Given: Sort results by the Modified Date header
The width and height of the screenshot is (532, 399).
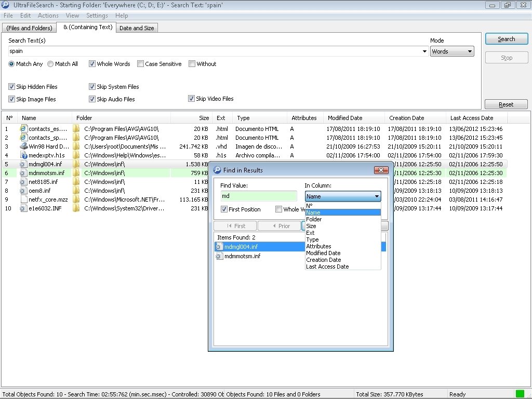Looking at the screenshot, I should [354, 118].
